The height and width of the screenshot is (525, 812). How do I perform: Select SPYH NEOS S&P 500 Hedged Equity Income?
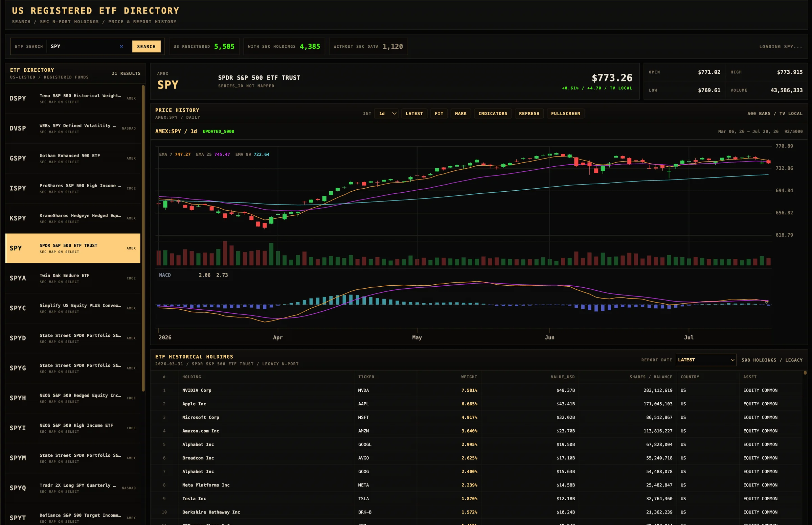point(73,398)
